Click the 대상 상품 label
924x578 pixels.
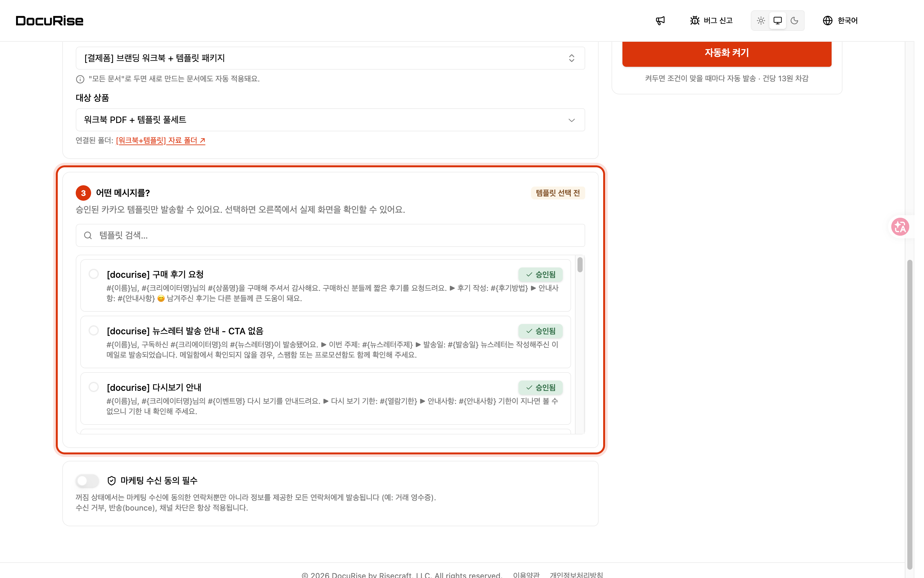92,98
